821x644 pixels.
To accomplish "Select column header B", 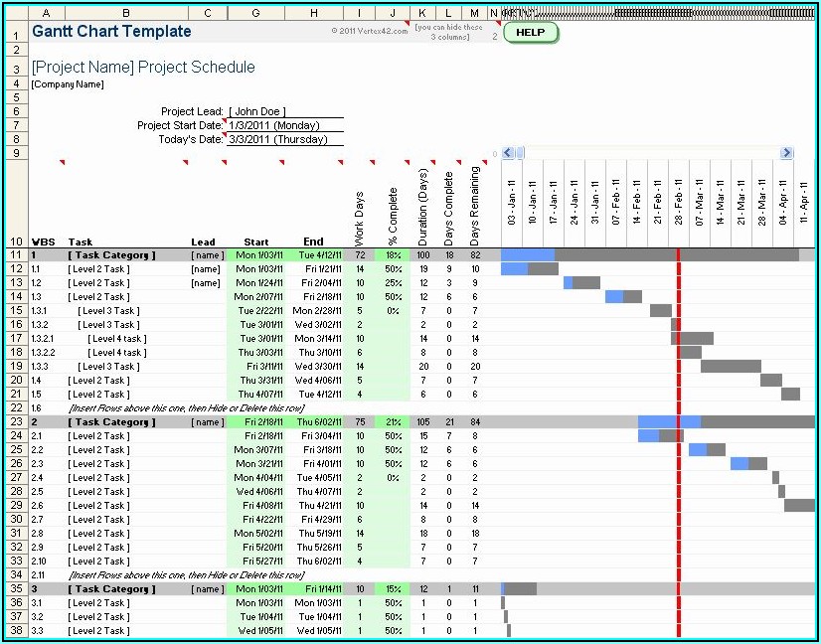I will tap(126, 13).
